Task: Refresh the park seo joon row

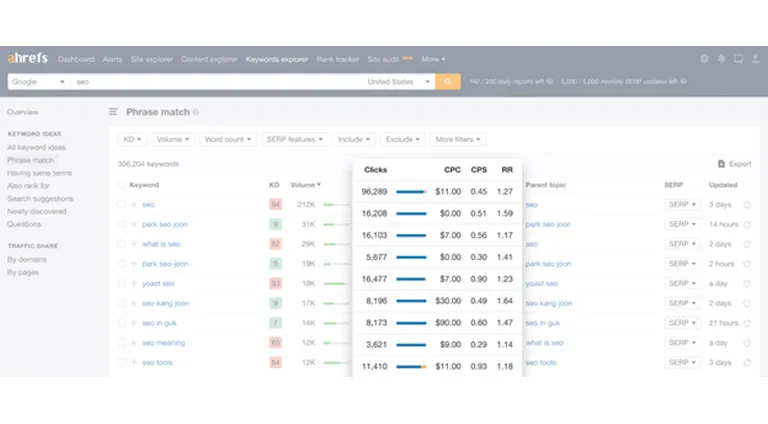Action: (x=747, y=224)
